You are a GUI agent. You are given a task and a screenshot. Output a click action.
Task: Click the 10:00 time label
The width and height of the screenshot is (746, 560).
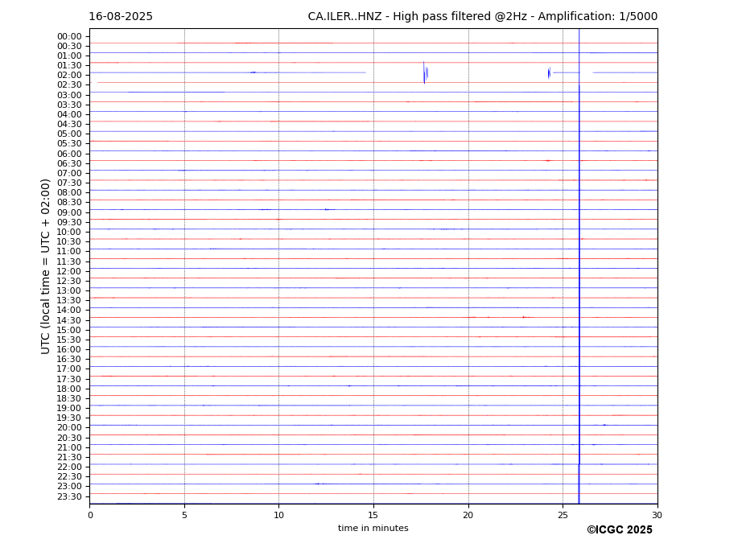coord(69,233)
